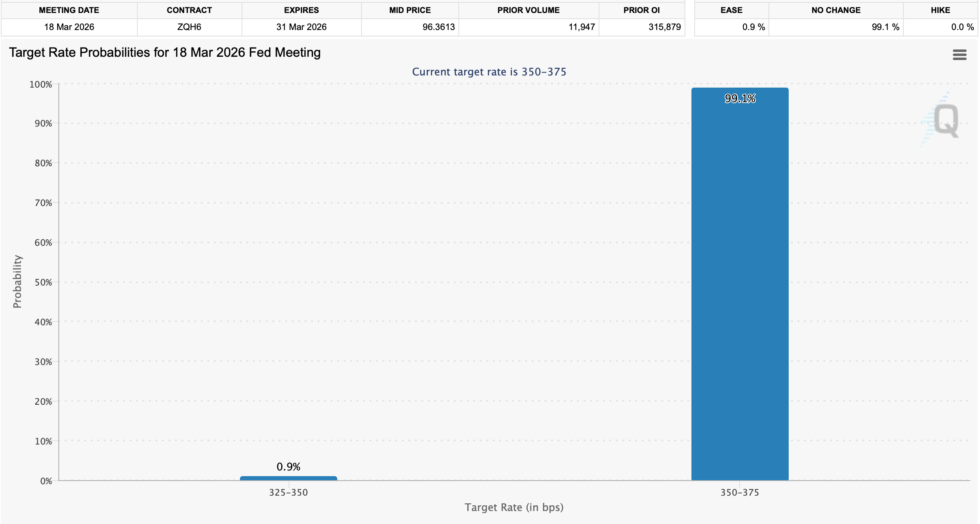Select the ZQH6 contract cell
This screenshot has height=524, width=980.
tap(189, 27)
